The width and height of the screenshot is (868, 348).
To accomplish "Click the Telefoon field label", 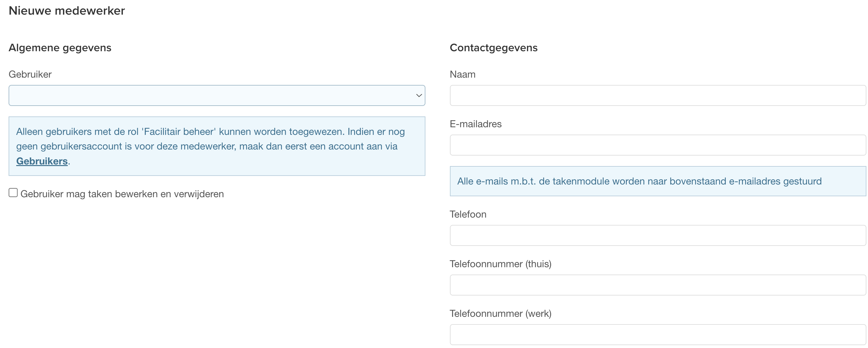I will point(468,214).
